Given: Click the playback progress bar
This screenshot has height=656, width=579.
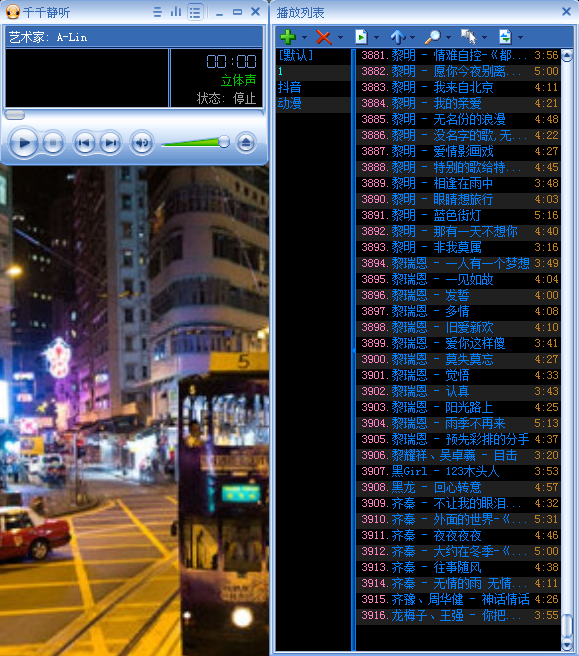Looking at the screenshot, I should click(x=134, y=115).
